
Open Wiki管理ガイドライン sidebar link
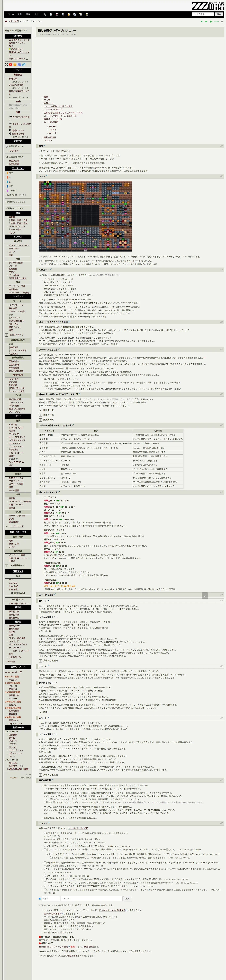(19, 40)
